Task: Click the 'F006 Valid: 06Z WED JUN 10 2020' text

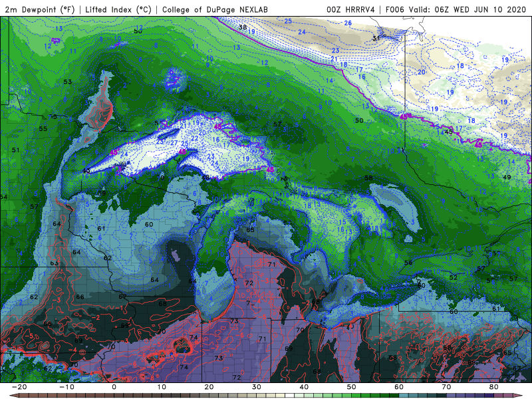Action: click(x=456, y=9)
